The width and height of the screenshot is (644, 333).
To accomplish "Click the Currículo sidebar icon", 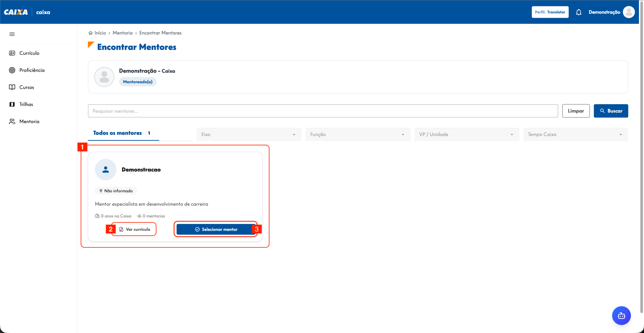I will pos(12,53).
